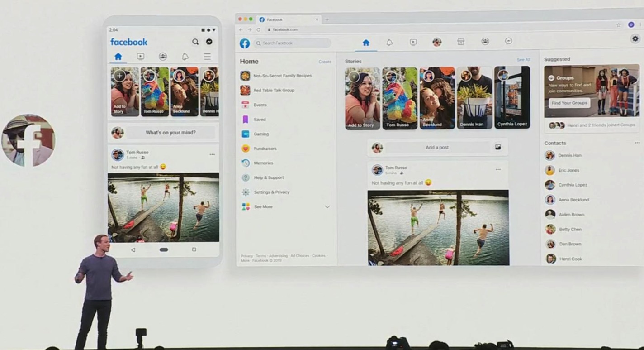Image resolution: width=644 pixels, height=350 pixels.
Task: Open chat with Anna Becklund contact
Action: click(x=567, y=200)
